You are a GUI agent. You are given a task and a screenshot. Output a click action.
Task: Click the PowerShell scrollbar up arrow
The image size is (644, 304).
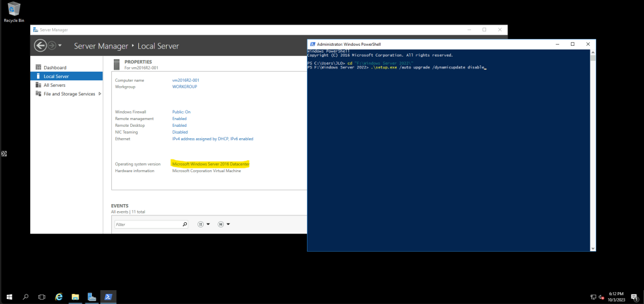[x=592, y=52]
